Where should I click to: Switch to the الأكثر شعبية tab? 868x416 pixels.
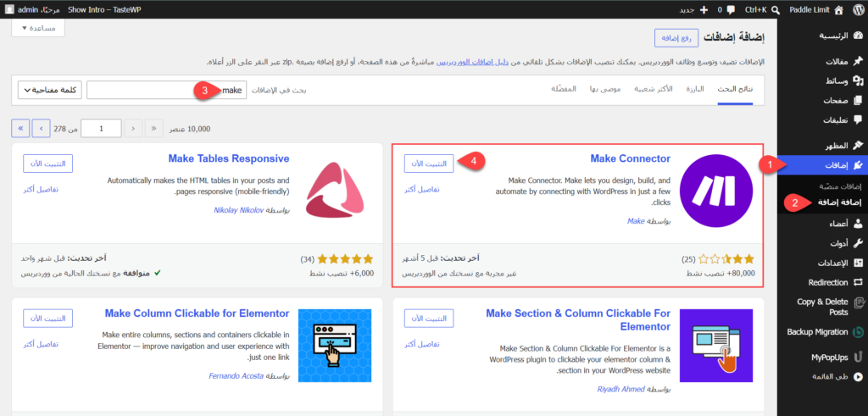654,90
